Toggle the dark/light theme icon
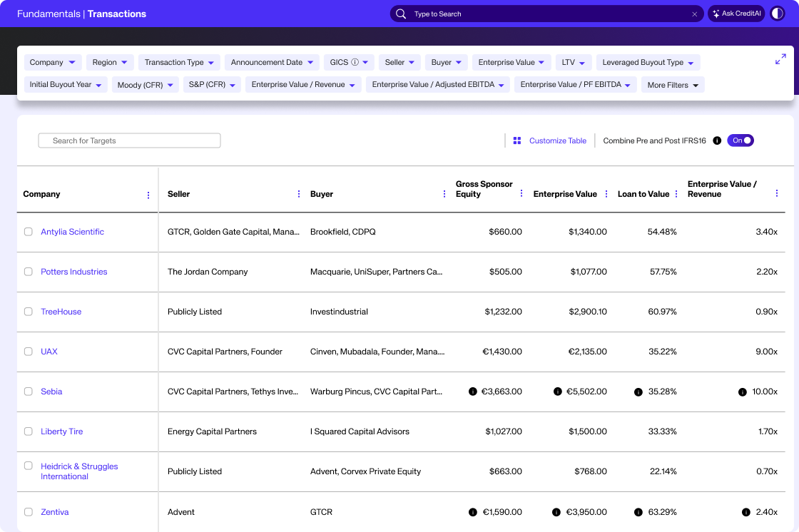The image size is (799, 532). pos(777,14)
